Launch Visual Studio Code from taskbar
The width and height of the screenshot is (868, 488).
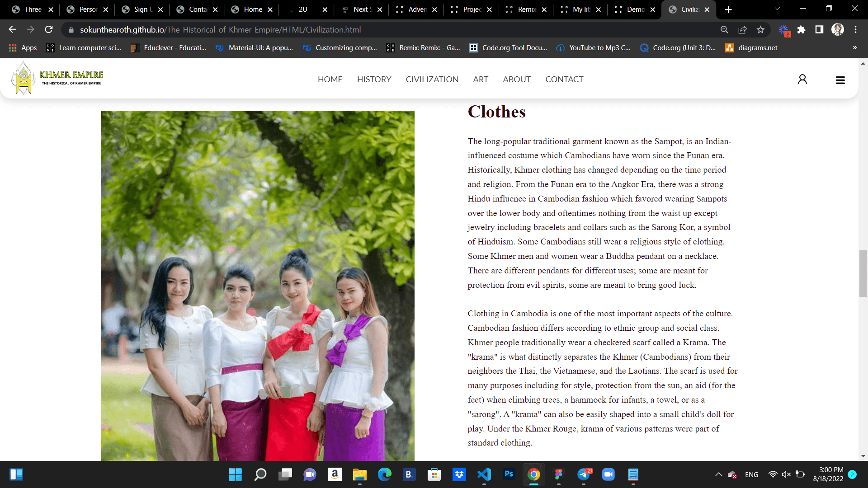(484, 474)
